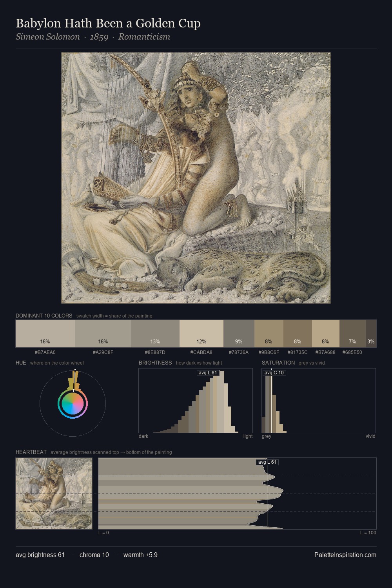
Task: Choose the #81735C swatch
Action: point(298,334)
